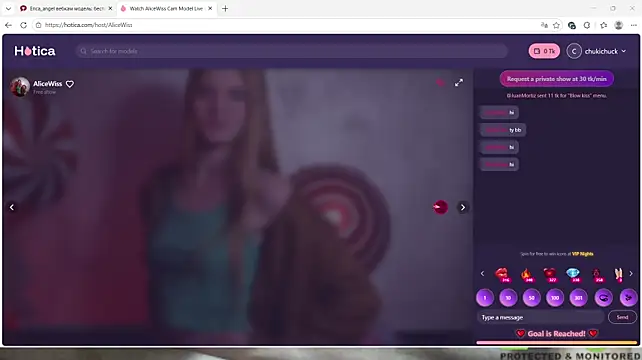Send the cherry gift icon
The image size is (642, 360).
597,274
